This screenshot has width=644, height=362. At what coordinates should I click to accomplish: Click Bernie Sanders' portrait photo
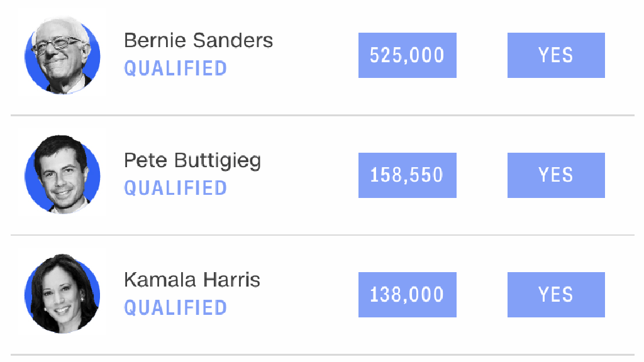(62, 56)
